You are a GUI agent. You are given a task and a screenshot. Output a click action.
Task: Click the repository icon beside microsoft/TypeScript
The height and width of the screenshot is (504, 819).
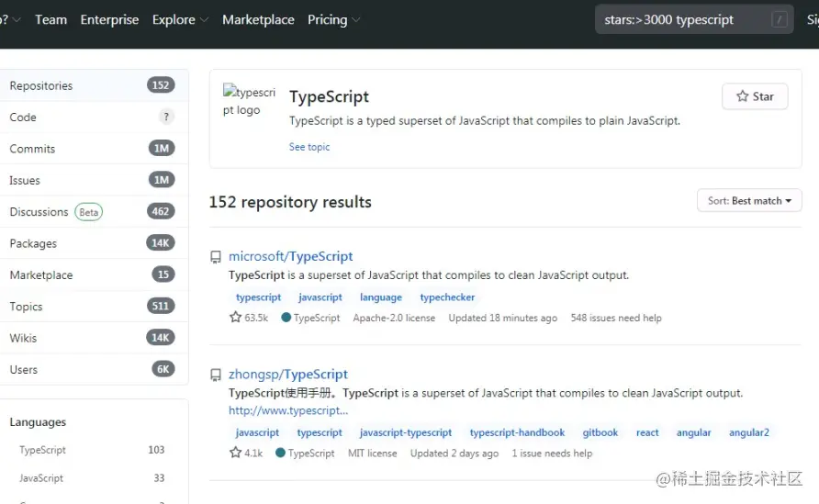click(x=216, y=257)
